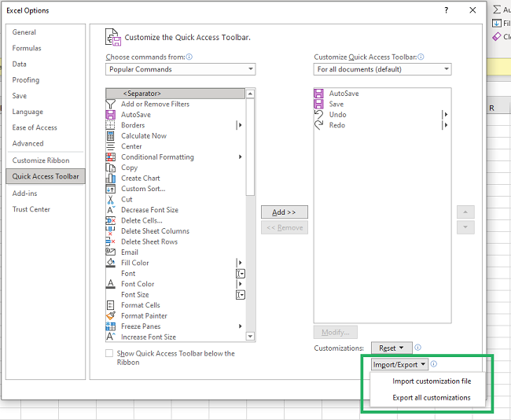Select the Freeze Panes icon
Viewport: 511px width, 420px height.
click(x=111, y=326)
